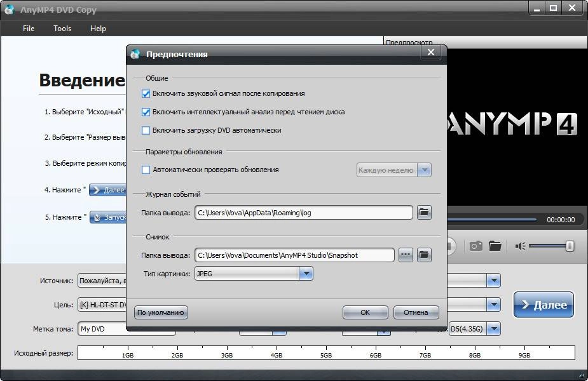Click the small 'Далее' button in step 4
Image resolution: width=588 pixels, height=381 pixels.
[107, 190]
